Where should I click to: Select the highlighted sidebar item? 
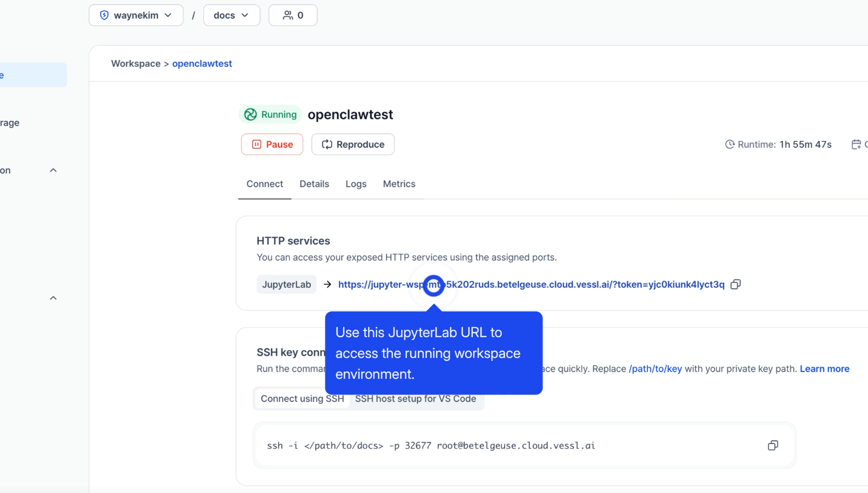[x=33, y=75]
